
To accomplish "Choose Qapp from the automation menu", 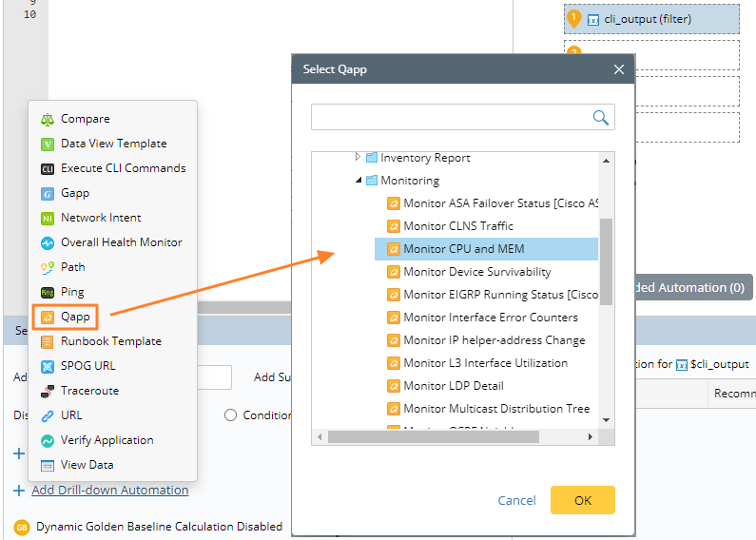I will (x=74, y=317).
